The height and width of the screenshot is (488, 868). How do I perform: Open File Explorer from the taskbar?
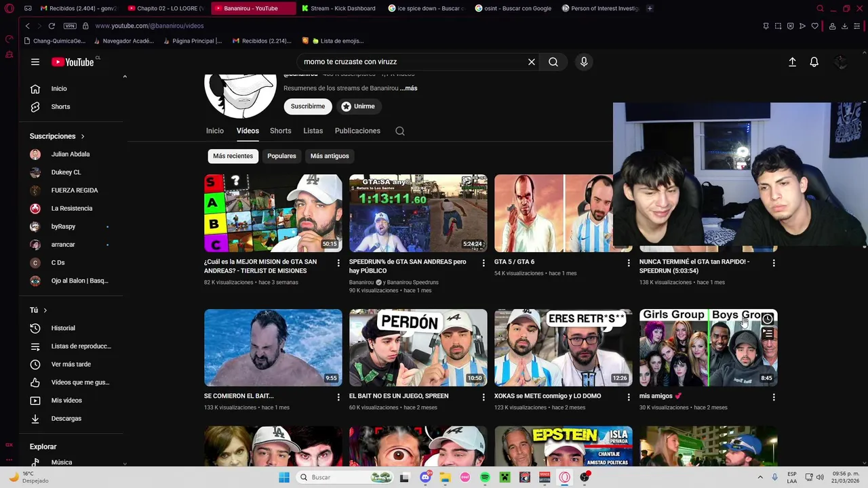445,477
